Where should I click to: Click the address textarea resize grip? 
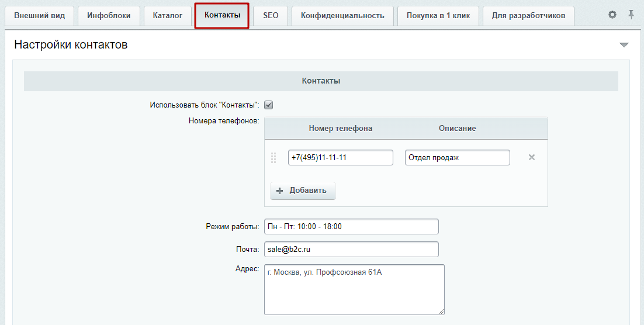tap(441, 312)
